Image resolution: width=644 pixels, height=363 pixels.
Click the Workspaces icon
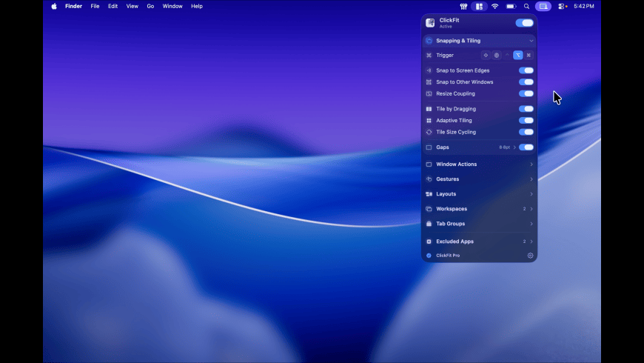click(429, 208)
